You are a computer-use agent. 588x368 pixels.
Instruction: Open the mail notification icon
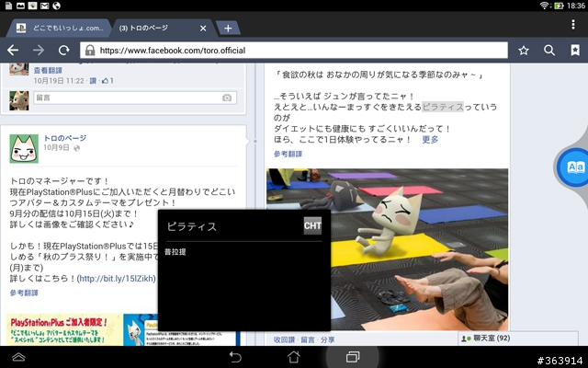pos(44,6)
